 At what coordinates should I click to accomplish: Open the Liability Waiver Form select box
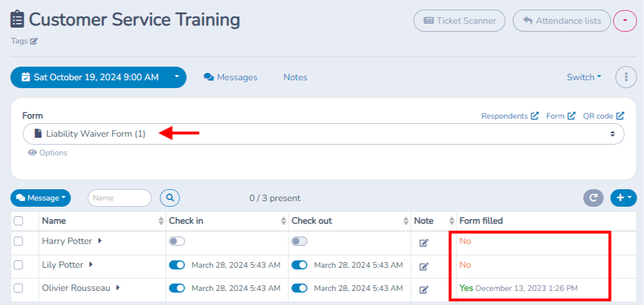pyautogui.click(x=323, y=134)
